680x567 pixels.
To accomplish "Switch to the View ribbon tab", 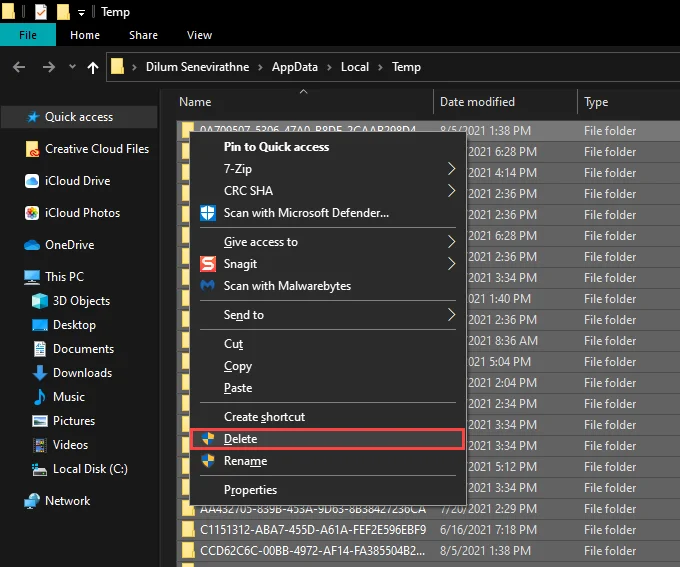I will [199, 35].
